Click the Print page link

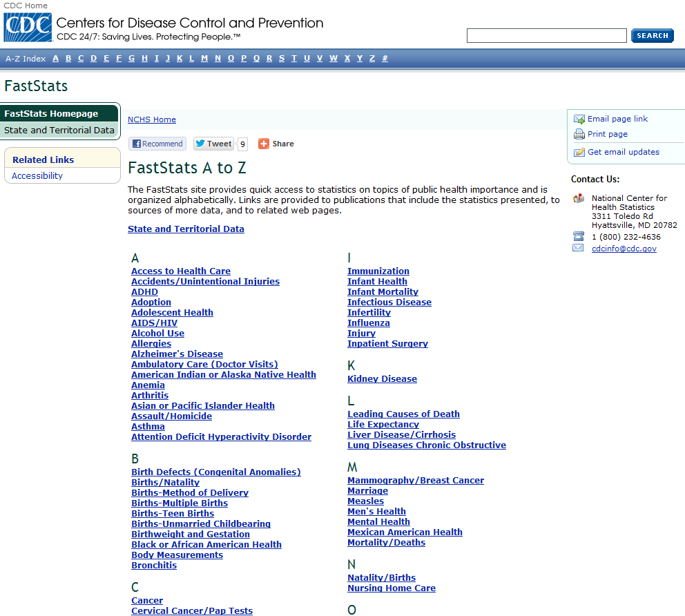tap(607, 134)
